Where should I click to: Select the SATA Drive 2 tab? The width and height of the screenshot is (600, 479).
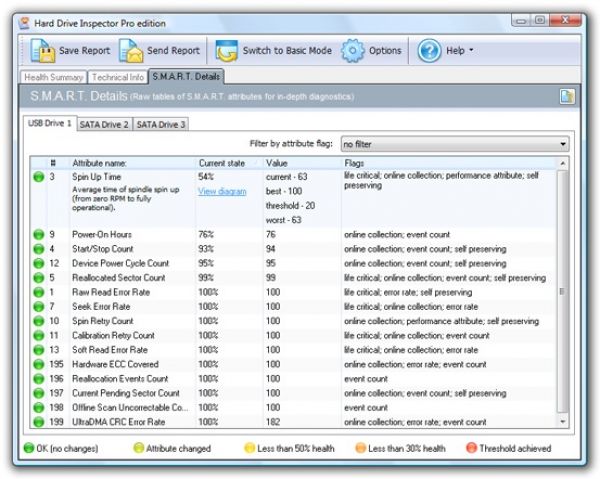pos(105,124)
